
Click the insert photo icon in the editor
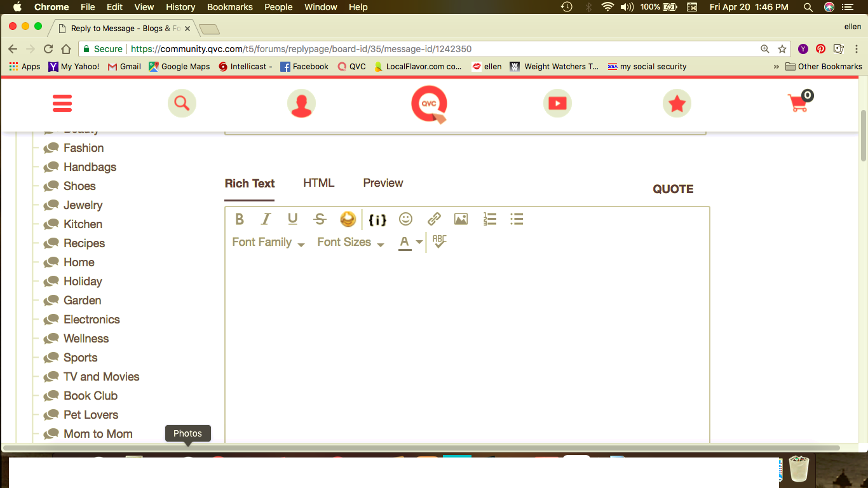pyautogui.click(x=461, y=219)
